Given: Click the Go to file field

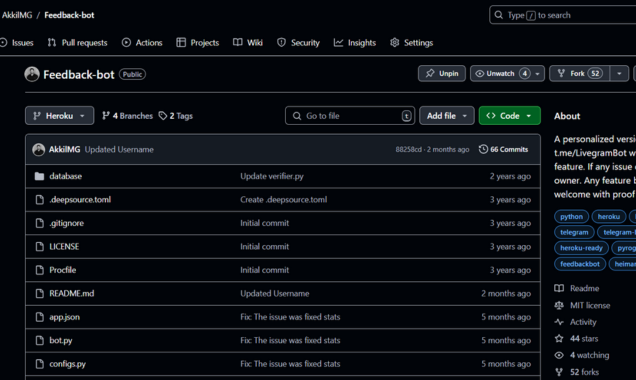Looking at the screenshot, I should coord(350,116).
